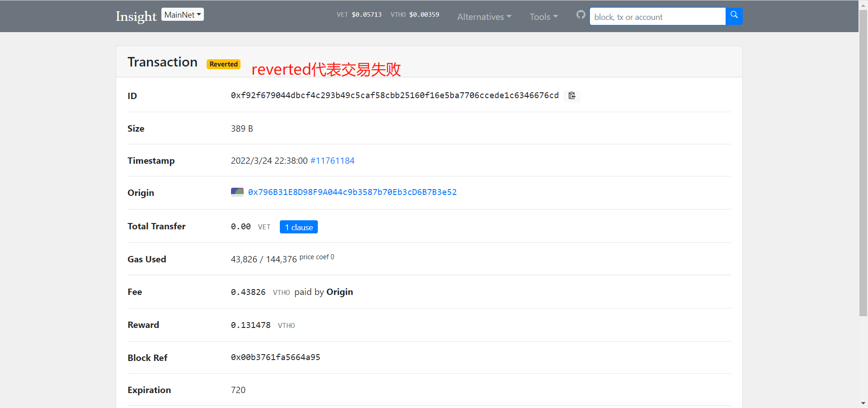Open the MainNet network dropdown
The height and width of the screenshot is (408, 868).
(183, 14)
